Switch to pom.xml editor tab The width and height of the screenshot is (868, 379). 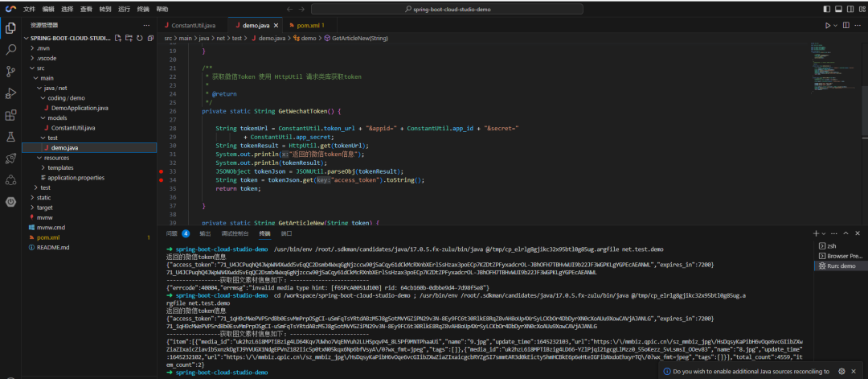point(310,26)
